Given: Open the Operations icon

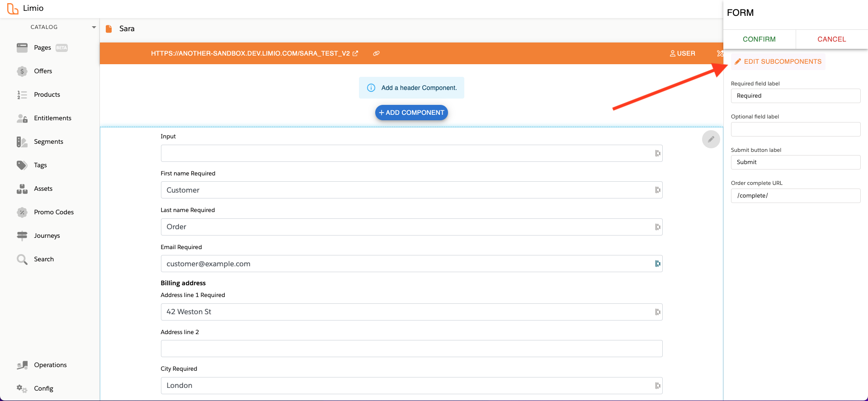Looking at the screenshot, I should click(x=22, y=365).
